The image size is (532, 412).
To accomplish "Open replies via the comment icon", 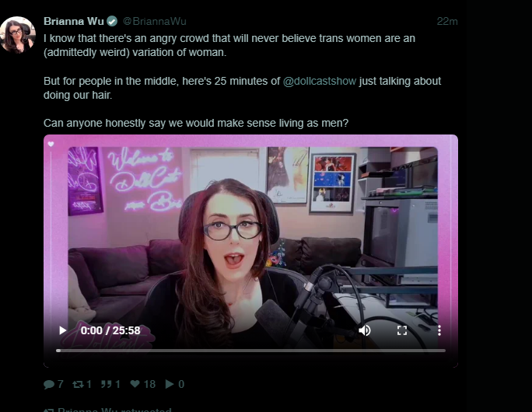I will coord(49,384).
